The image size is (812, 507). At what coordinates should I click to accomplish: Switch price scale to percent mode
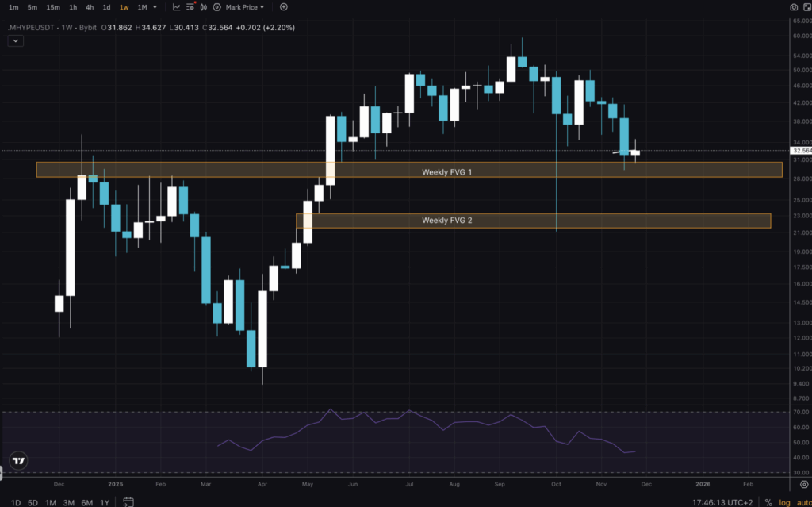click(769, 501)
